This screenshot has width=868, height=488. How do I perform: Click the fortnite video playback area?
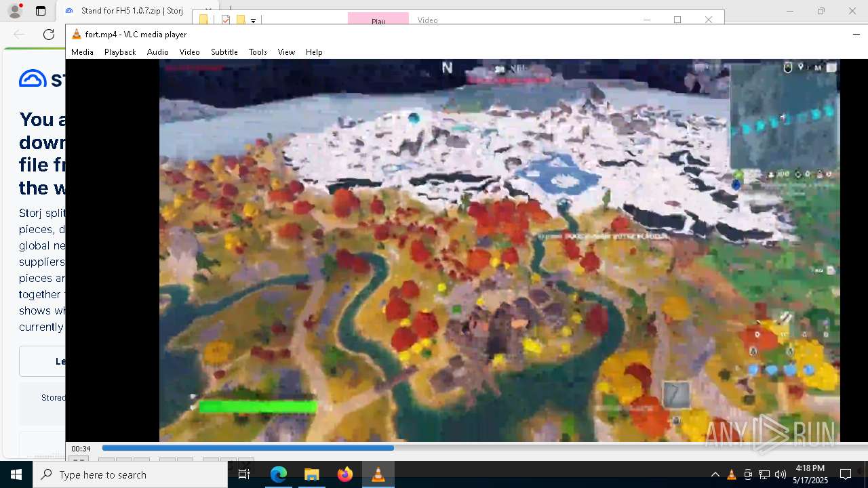[499, 250]
